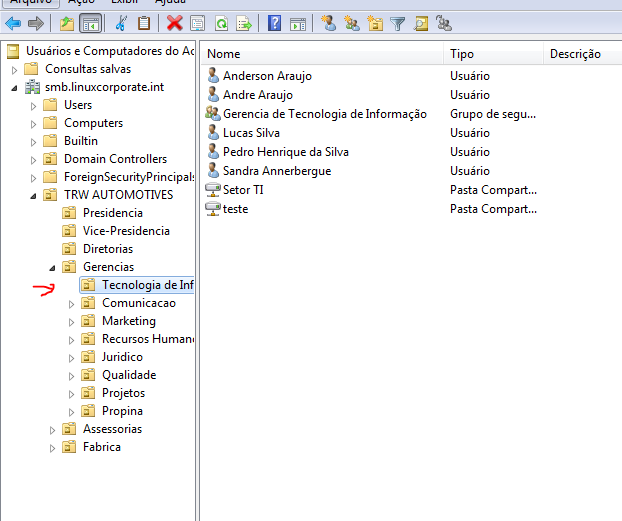Open Properties from the toolbar
The image size is (622, 521).
click(198, 23)
